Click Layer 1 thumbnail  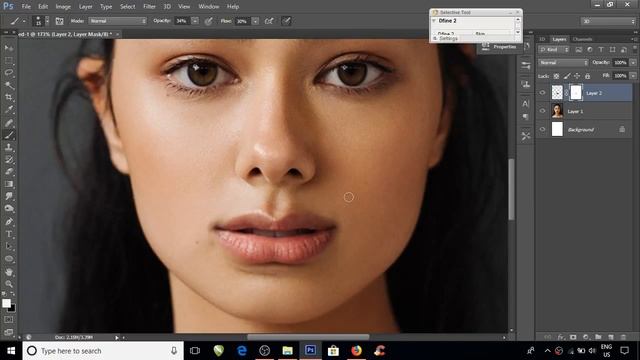tap(557, 111)
